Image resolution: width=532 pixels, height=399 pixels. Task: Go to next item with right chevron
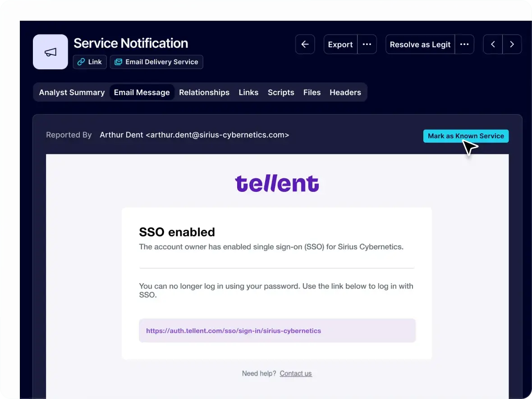point(512,45)
